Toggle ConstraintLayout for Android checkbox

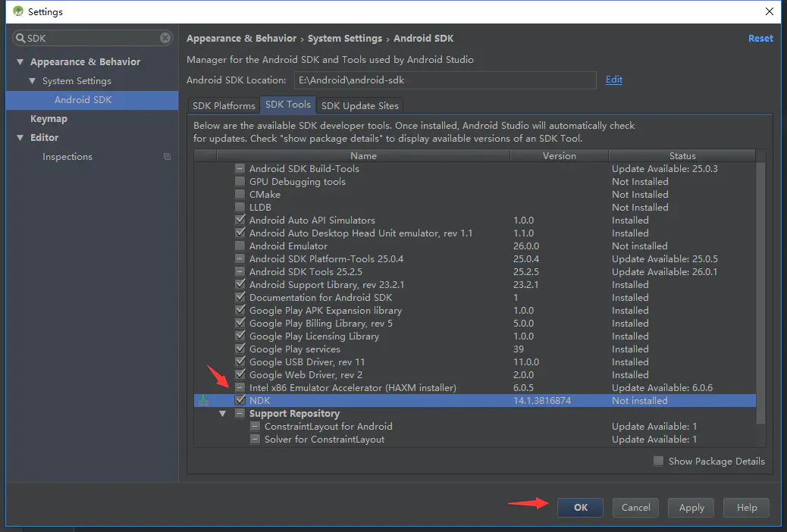(255, 426)
